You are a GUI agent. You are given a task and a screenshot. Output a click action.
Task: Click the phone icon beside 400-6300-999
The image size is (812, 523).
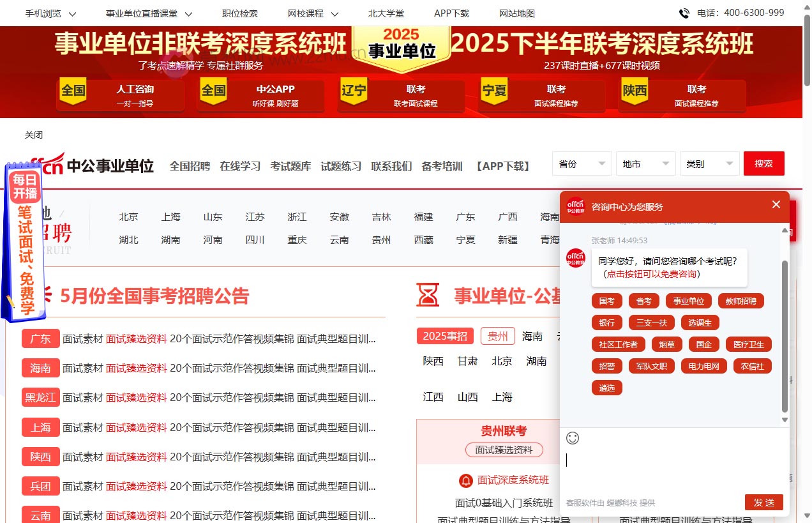683,13
